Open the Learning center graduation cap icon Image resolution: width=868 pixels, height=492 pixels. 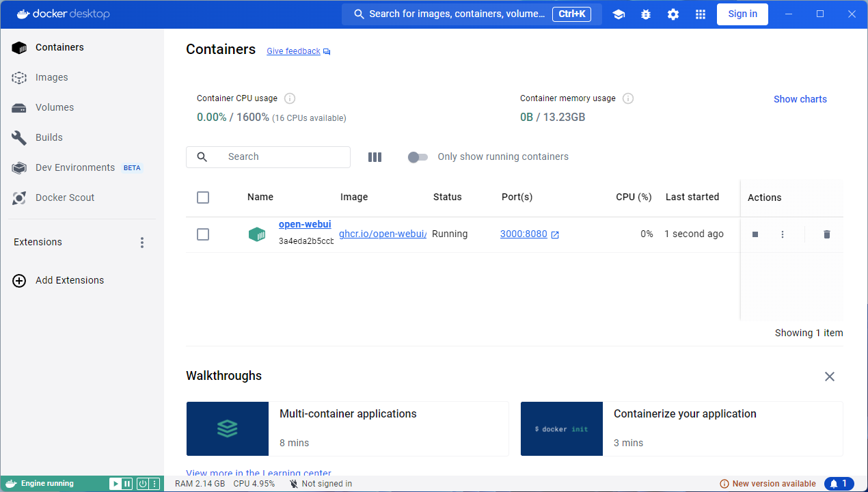[619, 14]
